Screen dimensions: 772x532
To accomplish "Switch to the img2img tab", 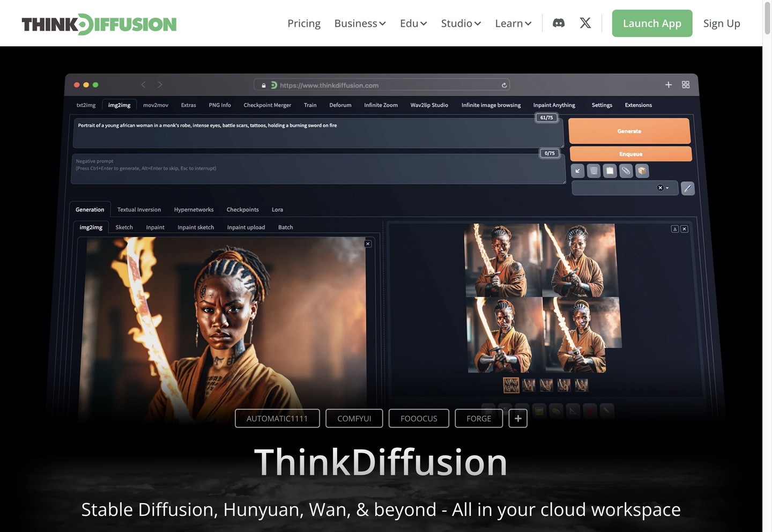I will (x=119, y=105).
